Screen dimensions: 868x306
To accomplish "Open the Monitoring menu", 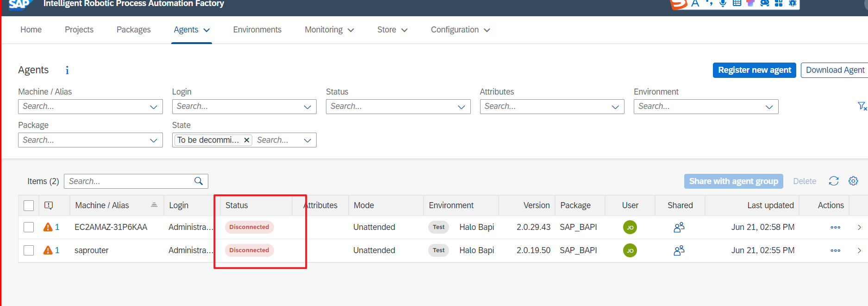I will [x=329, y=30].
